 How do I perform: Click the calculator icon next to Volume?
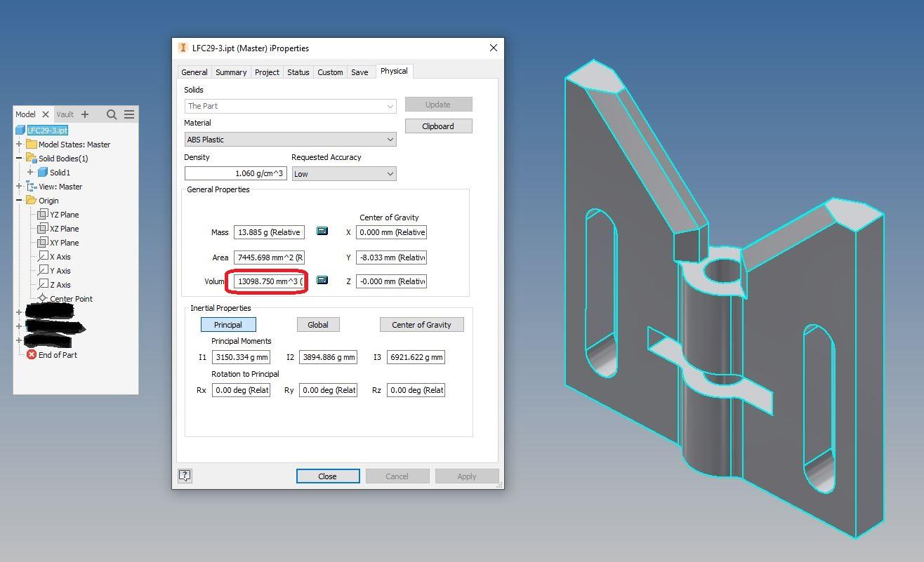pyautogui.click(x=322, y=280)
